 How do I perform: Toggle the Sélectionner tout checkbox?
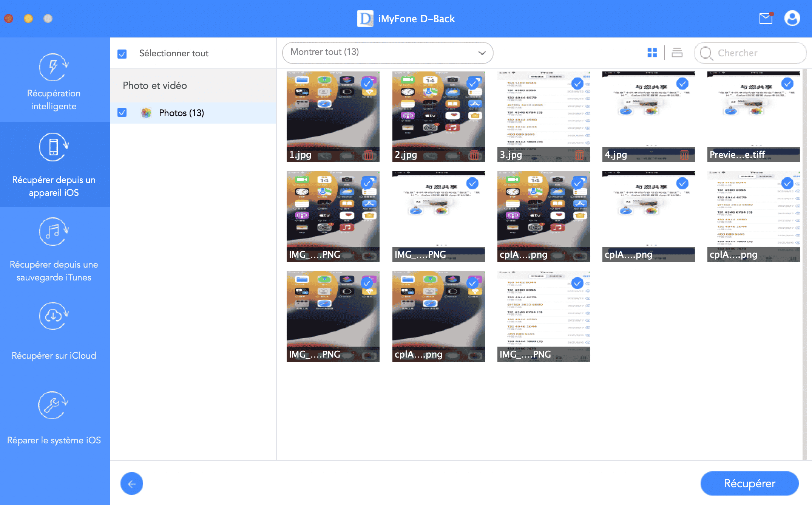click(122, 54)
